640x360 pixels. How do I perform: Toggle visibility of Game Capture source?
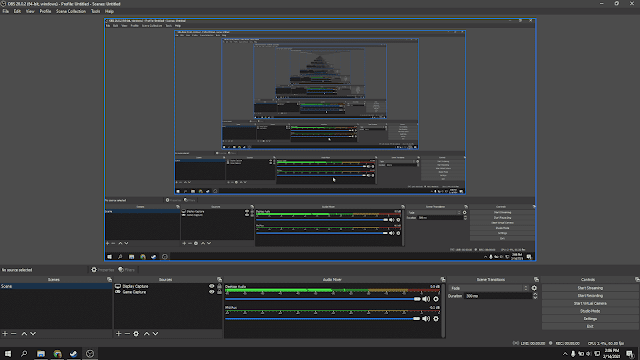(211, 292)
